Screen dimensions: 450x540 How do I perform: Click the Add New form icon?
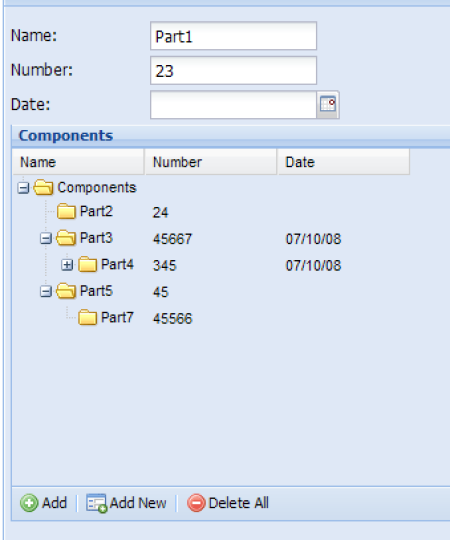tap(96, 503)
